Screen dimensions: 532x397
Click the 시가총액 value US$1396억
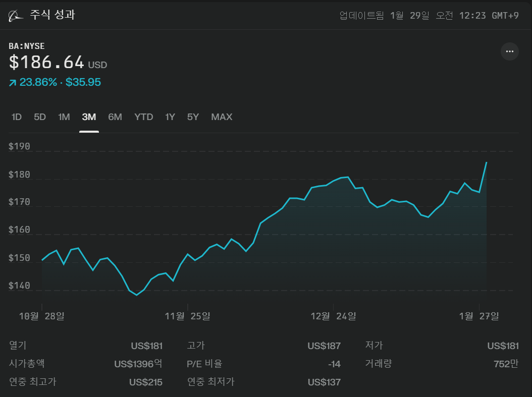point(138,364)
